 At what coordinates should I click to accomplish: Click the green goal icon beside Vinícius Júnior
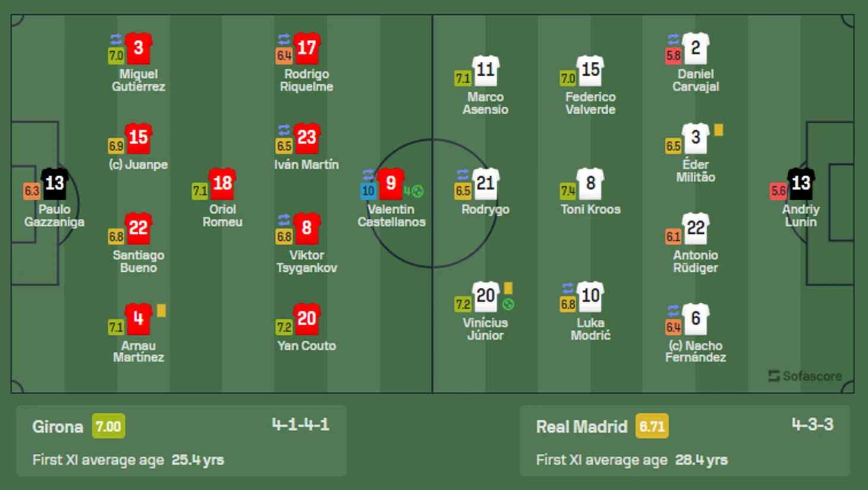508,304
